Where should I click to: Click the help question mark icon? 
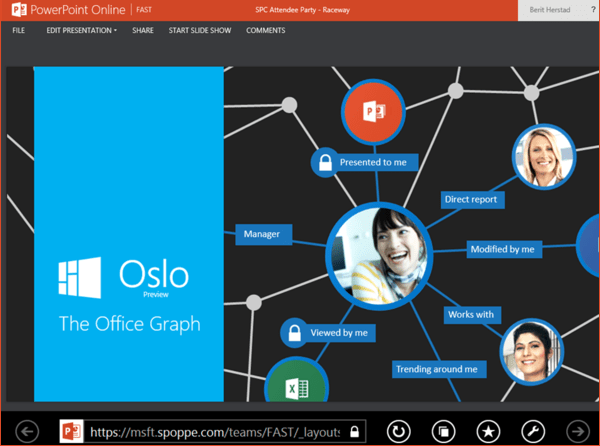point(591,9)
